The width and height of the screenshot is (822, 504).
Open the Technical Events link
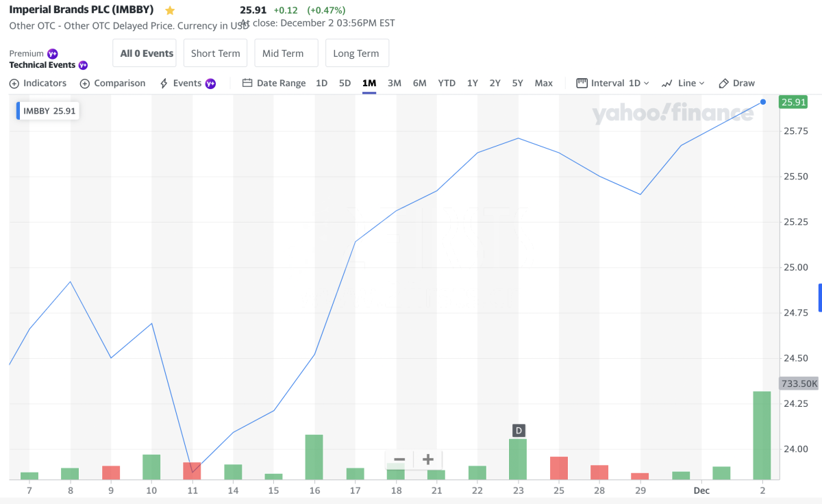click(x=42, y=65)
